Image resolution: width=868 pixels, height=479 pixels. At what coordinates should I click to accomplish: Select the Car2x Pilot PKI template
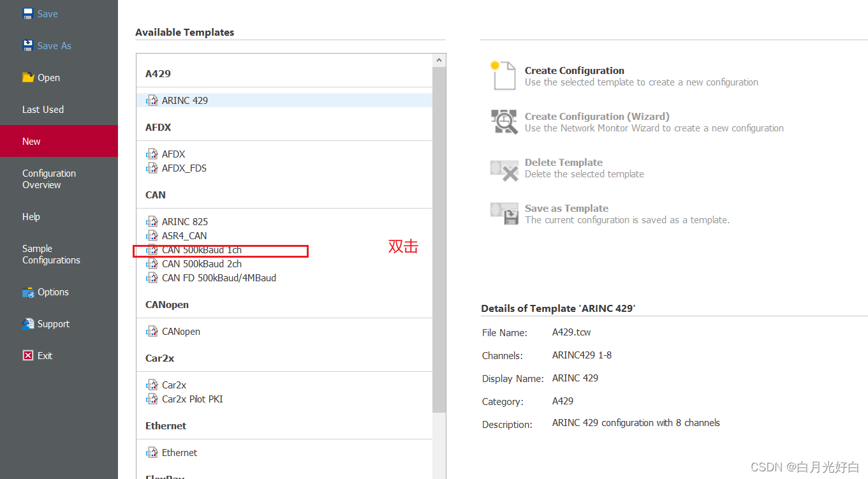284,399
